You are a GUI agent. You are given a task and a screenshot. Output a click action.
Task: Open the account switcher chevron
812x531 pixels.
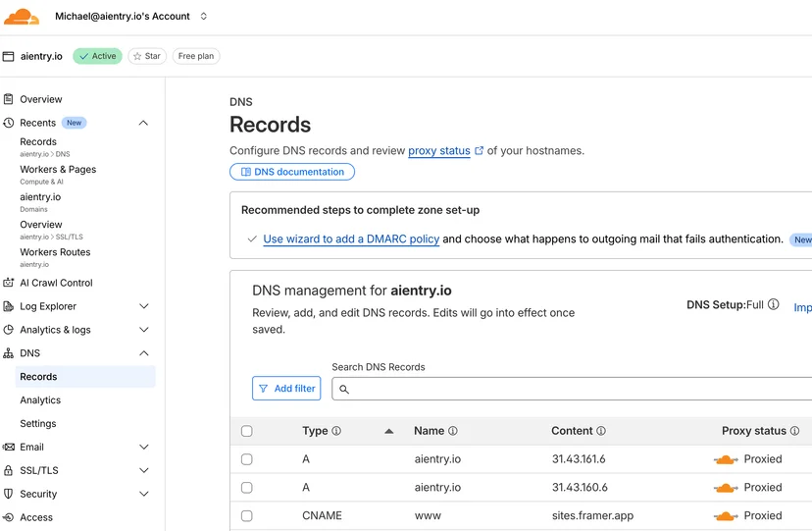click(x=204, y=16)
